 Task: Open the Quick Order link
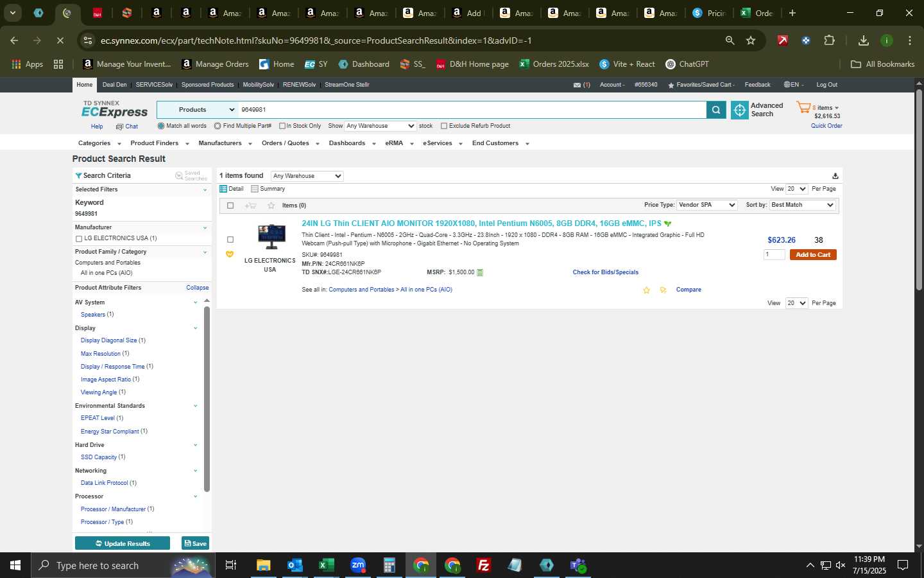point(826,126)
